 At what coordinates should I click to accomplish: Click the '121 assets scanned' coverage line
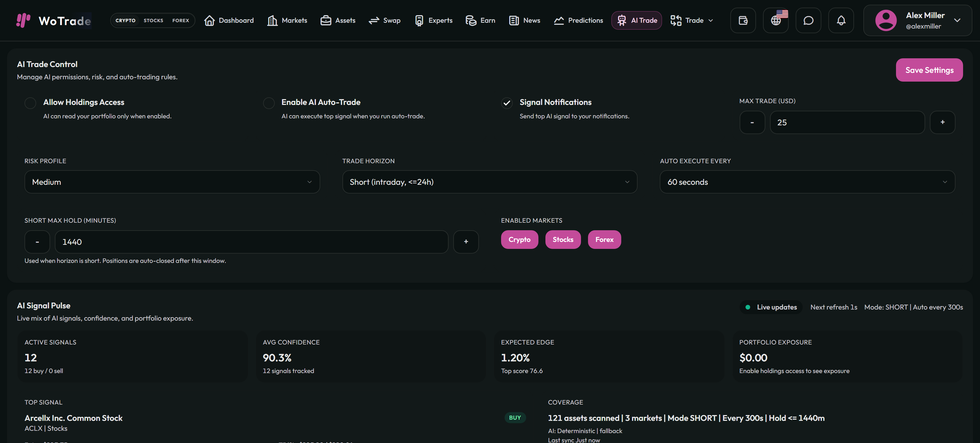(x=686, y=418)
